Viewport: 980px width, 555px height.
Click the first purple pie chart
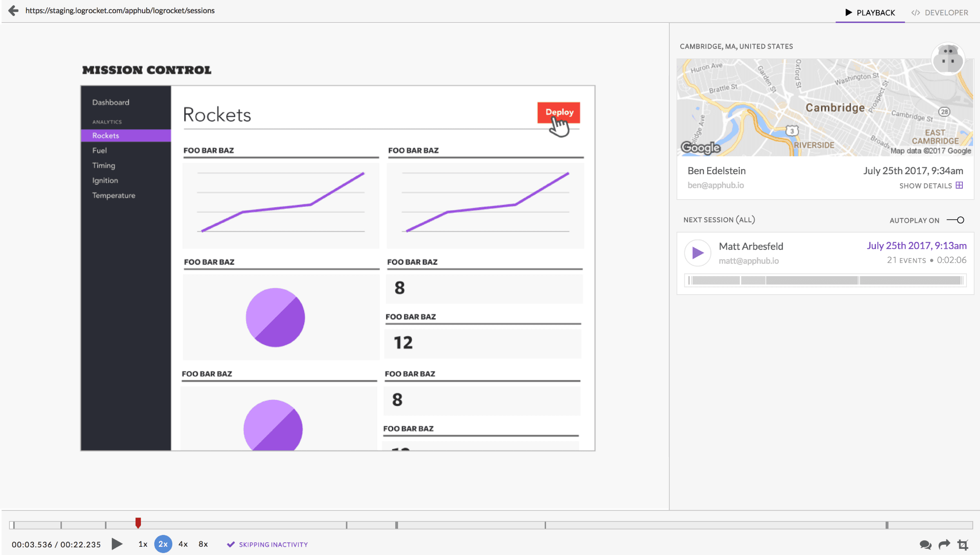[x=275, y=317]
